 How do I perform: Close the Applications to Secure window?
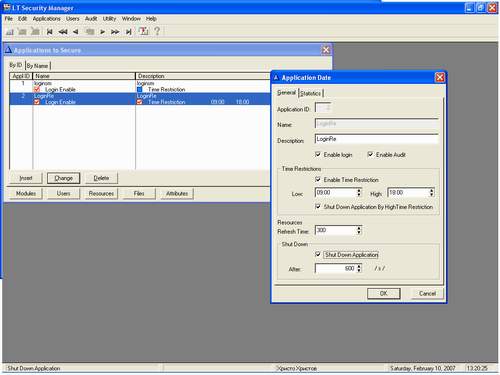point(326,50)
